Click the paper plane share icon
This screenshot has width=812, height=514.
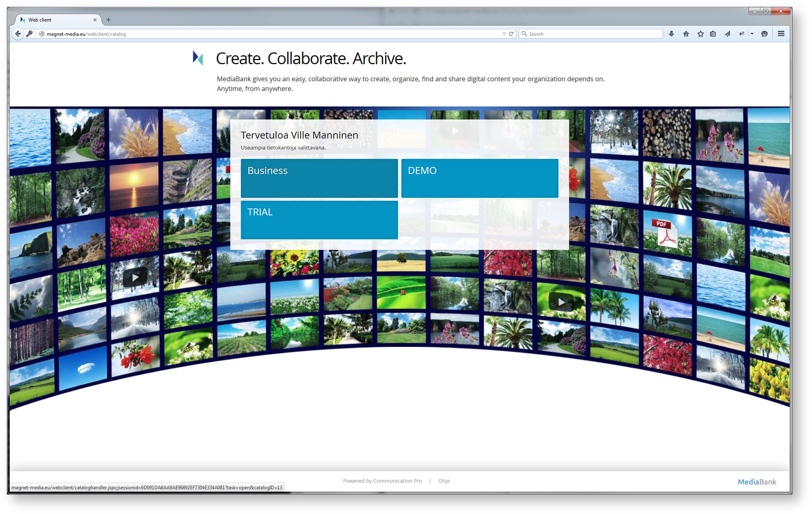727,34
